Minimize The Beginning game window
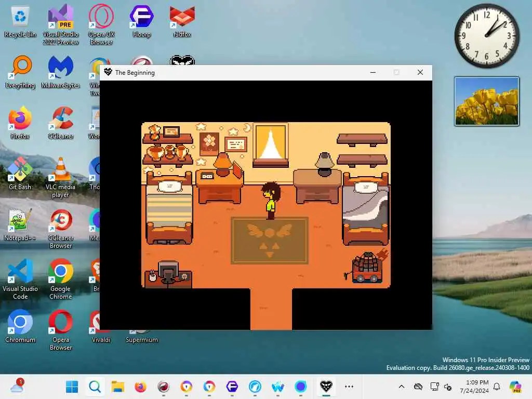Screen dimensions: 532x399 (x=373, y=72)
